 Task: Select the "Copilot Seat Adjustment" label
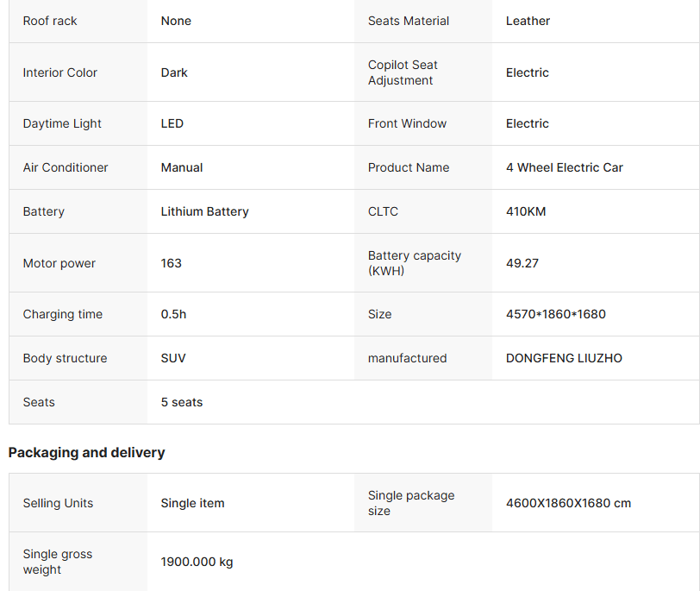403,72
